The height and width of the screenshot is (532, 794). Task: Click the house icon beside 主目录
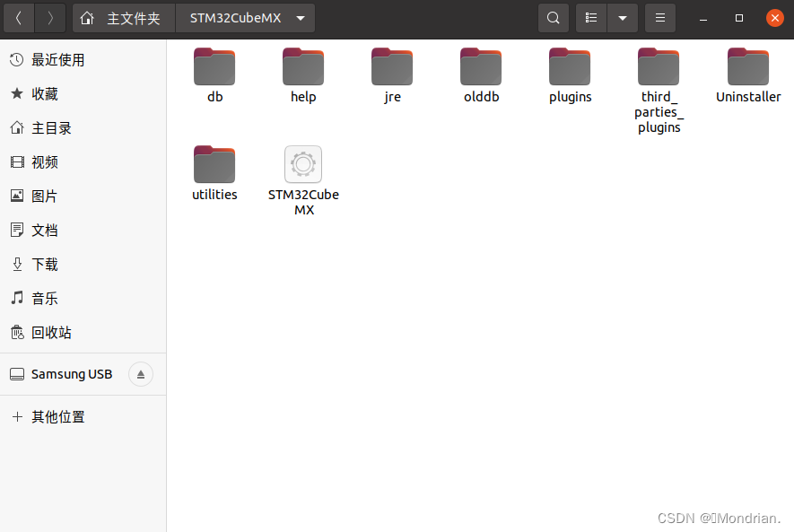pyautogui.click(x=17, y=128)
